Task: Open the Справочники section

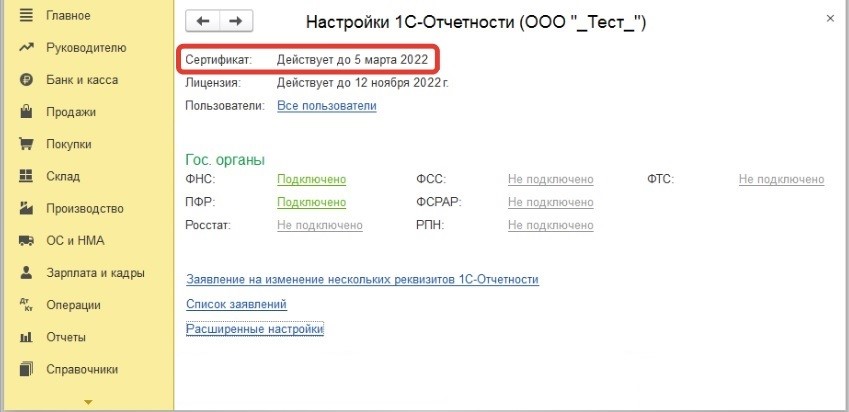Action: point(82,369)
